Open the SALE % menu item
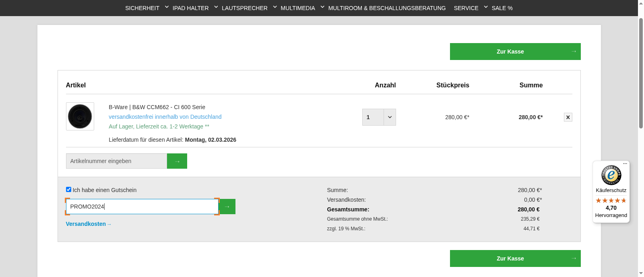644x277 pixels. point(502,8)
